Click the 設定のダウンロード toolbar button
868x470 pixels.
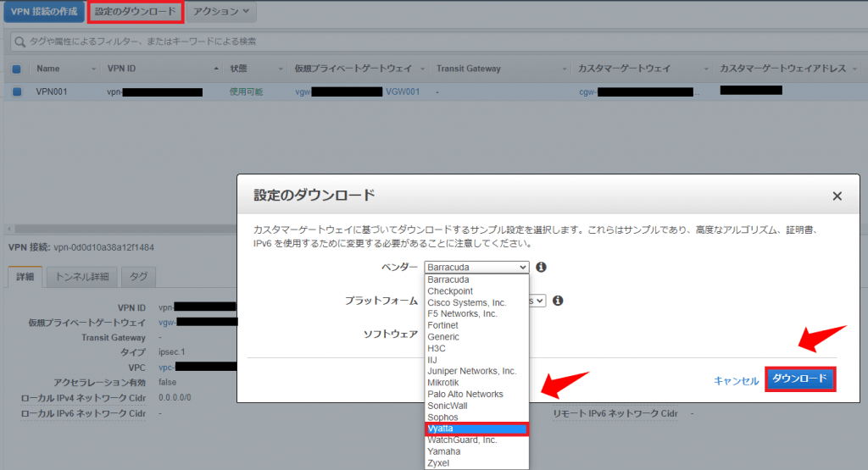[135, 12]
